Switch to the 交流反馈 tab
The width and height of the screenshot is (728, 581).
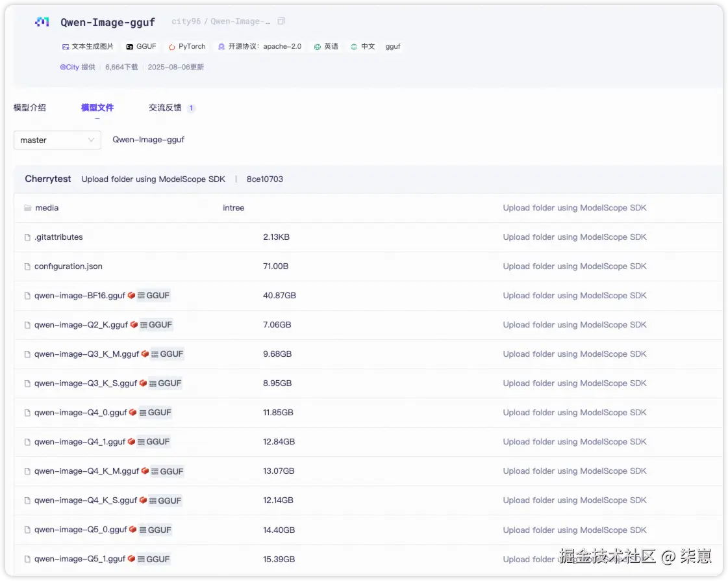165,108
